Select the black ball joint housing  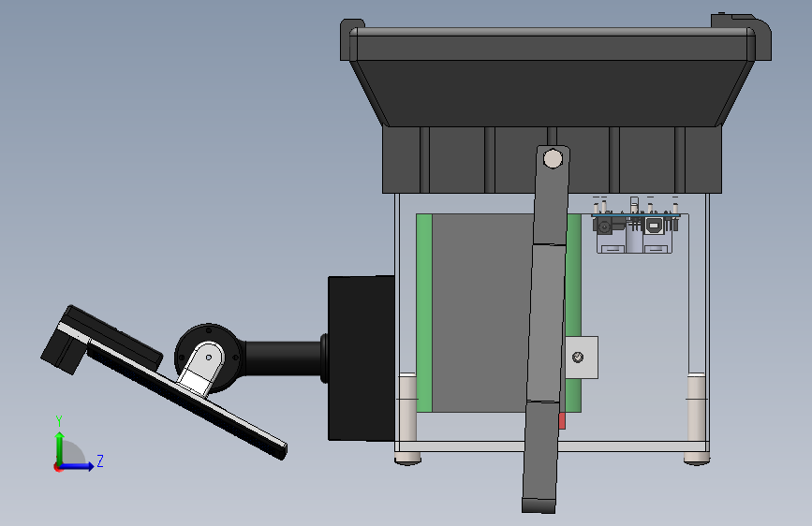(208, 358)
